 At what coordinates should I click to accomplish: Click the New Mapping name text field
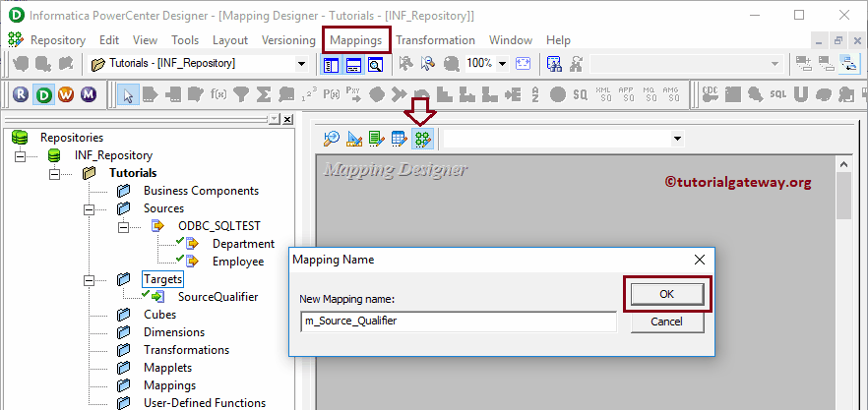pyautogui.click(x=459, y=321)
